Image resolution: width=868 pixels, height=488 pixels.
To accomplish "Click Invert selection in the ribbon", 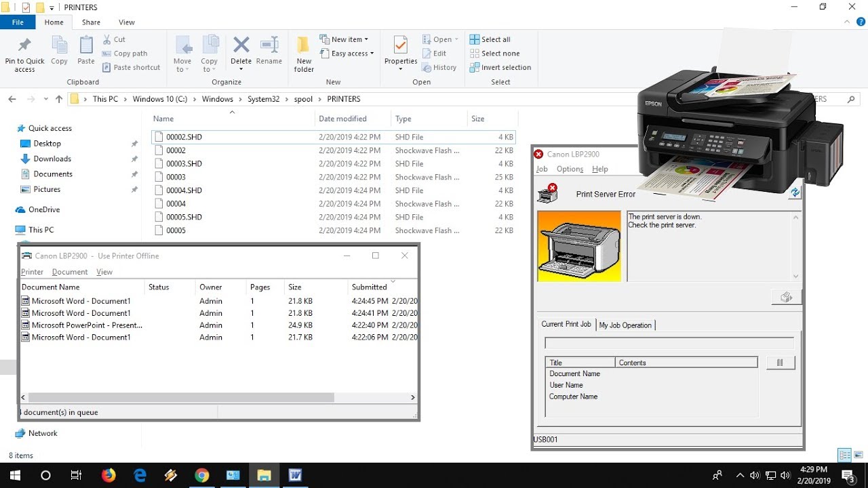I will pyautogui.click(x=500, y=67).
